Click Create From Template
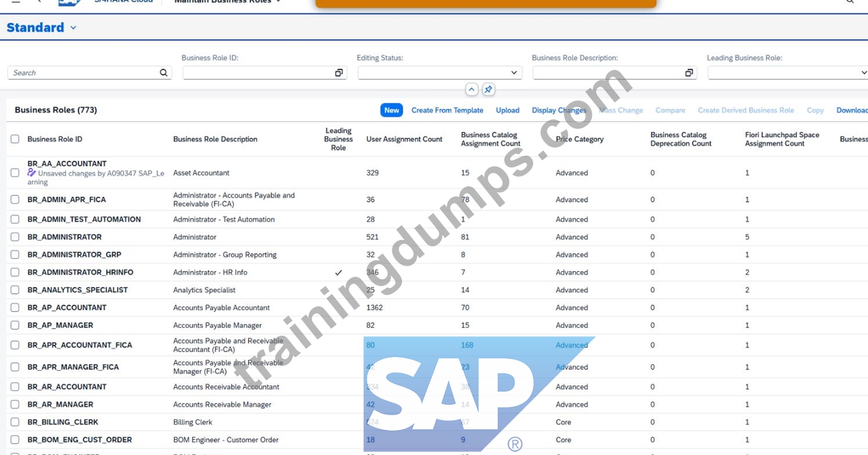868x455 pixels. point(447,110)
